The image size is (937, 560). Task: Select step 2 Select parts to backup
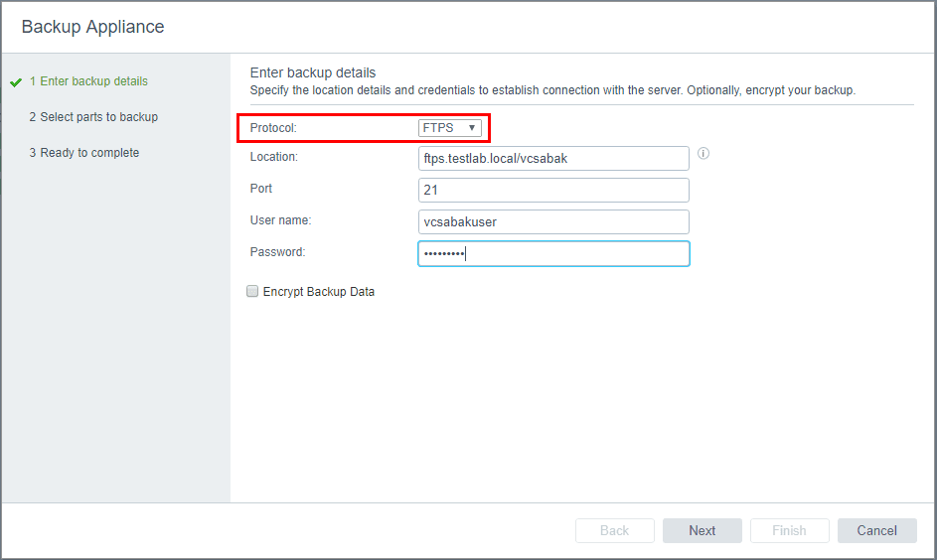tap(93, 117)
